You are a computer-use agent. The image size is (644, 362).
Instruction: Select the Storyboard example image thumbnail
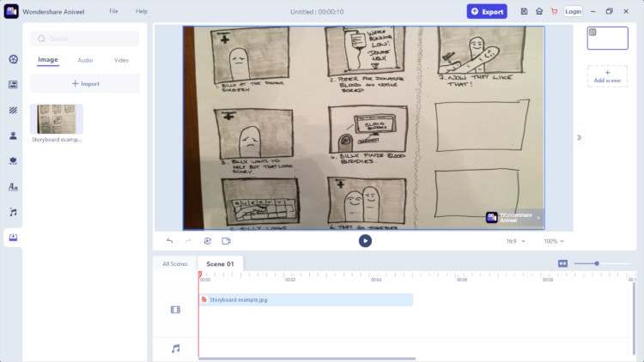[x=57, y=119]
